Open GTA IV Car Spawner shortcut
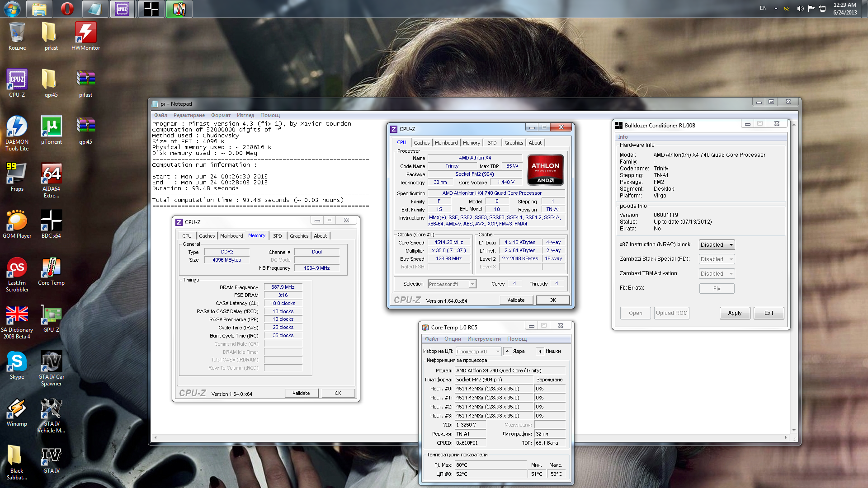 coord(51,368)
